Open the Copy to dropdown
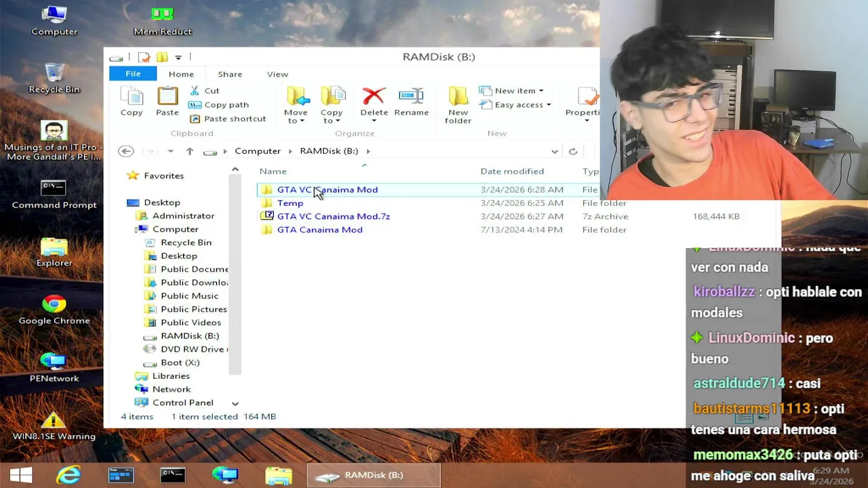The image size is (868, 488). 332,106
